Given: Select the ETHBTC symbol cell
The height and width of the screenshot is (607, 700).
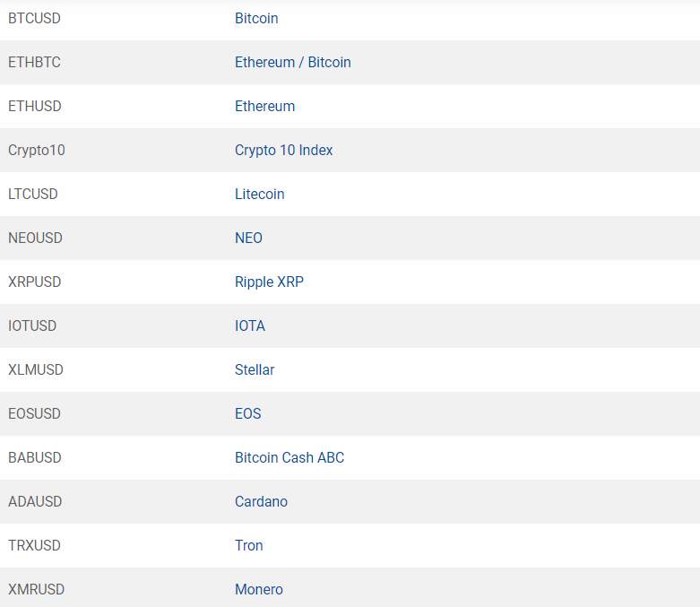Looking at the screenshot, I should 34,62.
